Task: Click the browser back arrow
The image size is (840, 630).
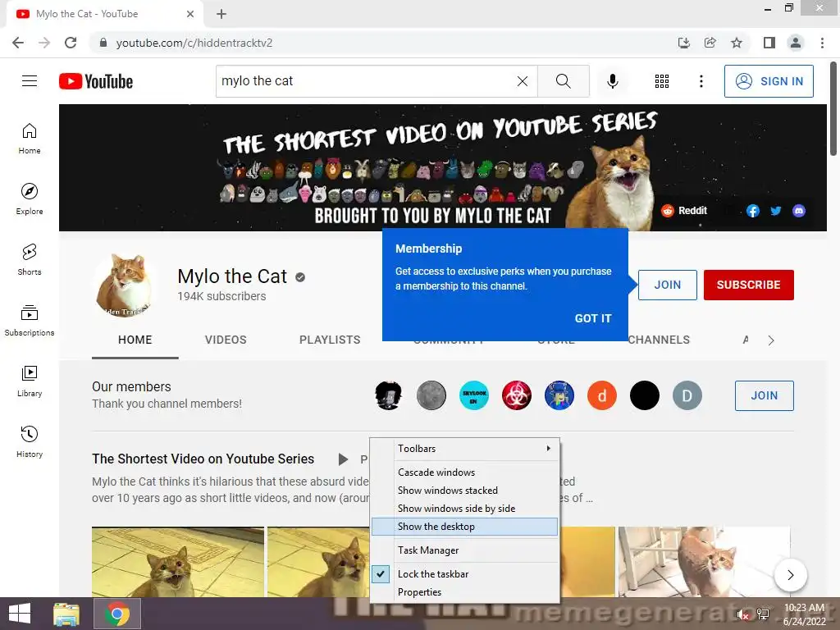Action: [18, 43]
